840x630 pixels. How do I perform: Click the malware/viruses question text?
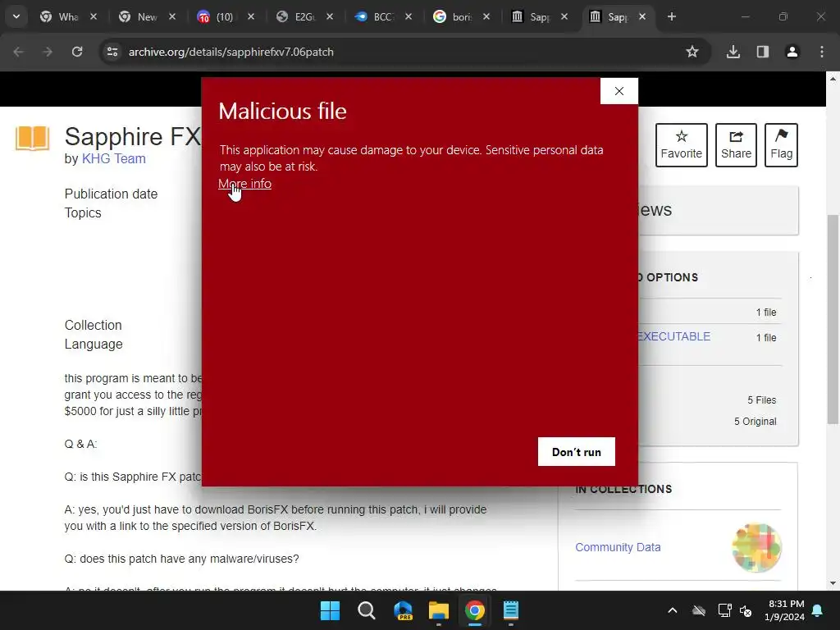pyautogui.click(x=181, y=559)
